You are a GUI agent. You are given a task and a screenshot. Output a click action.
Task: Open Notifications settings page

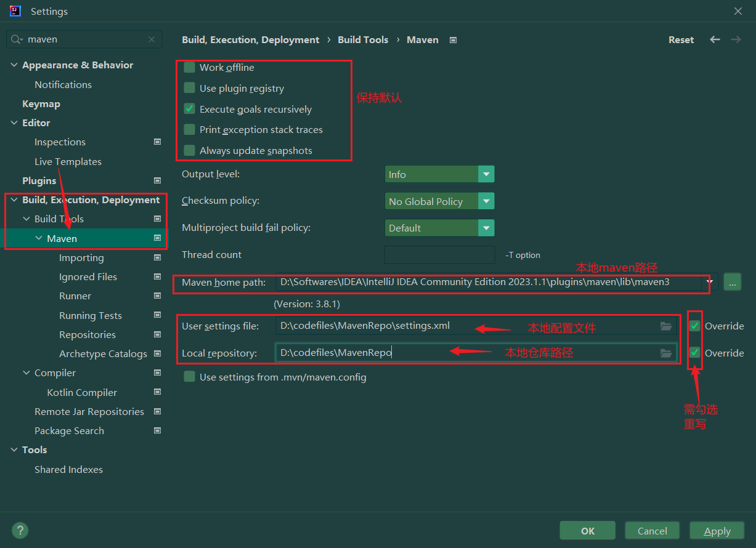63,84
